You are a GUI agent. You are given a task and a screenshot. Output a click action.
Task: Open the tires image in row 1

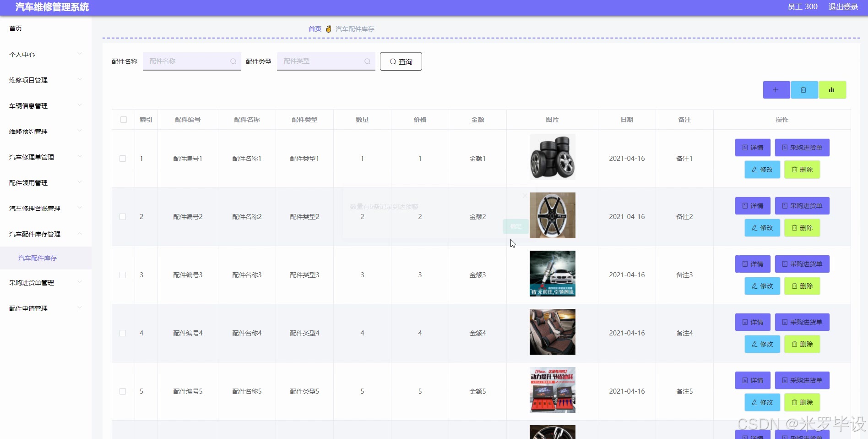[553, 157]
